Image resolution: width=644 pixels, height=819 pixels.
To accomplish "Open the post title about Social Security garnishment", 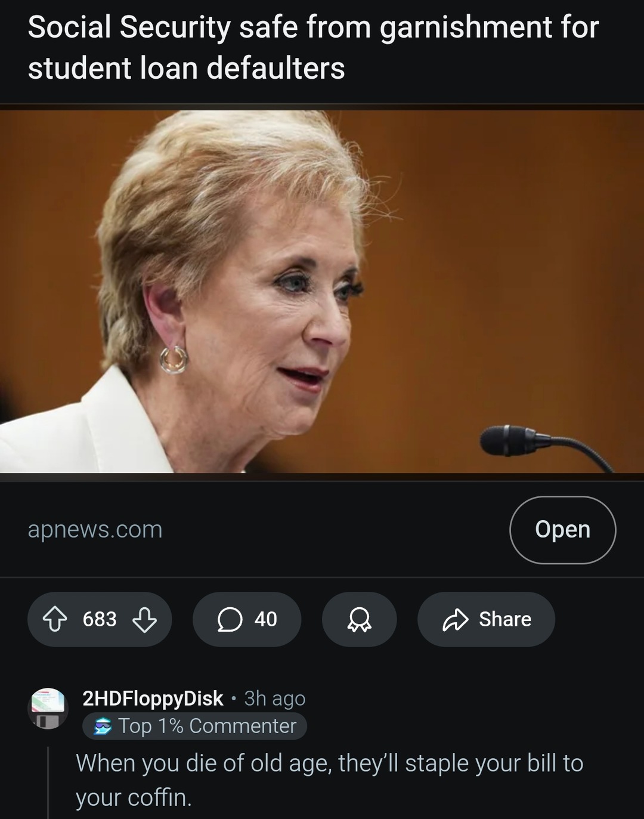I will click(x=313, y=48).
